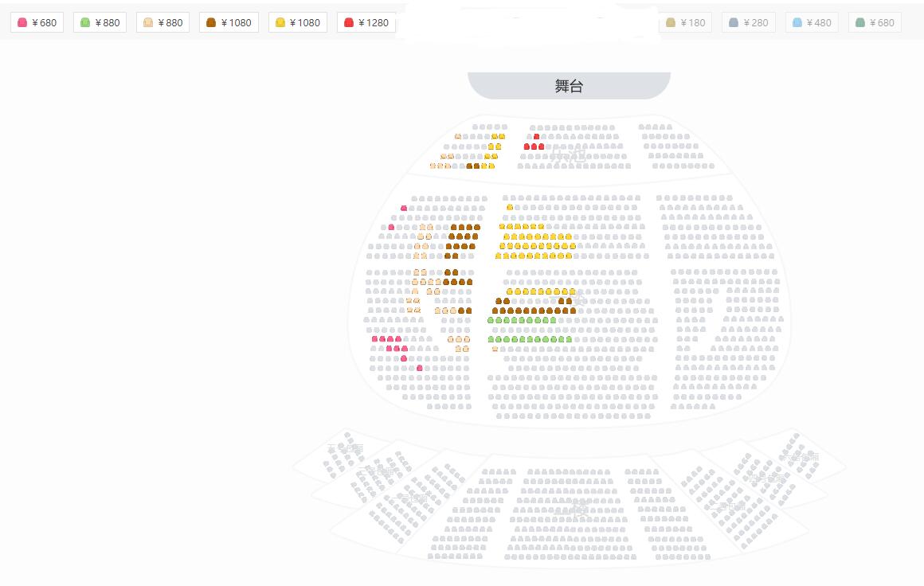The height and width of the screenshot is (586, 924).
Task: Pick the red ¥1280 price swatch
Action: 366,22
